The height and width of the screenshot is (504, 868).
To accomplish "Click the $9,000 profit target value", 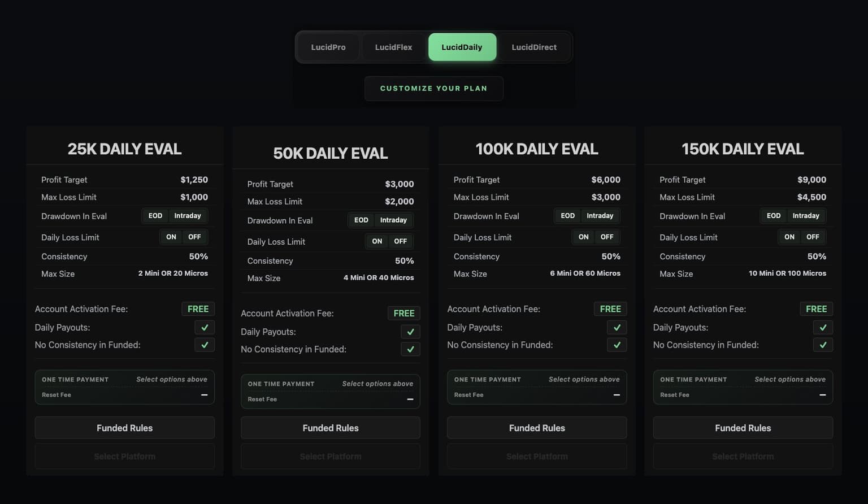I will pyautogui.click(x=811, y=180).
